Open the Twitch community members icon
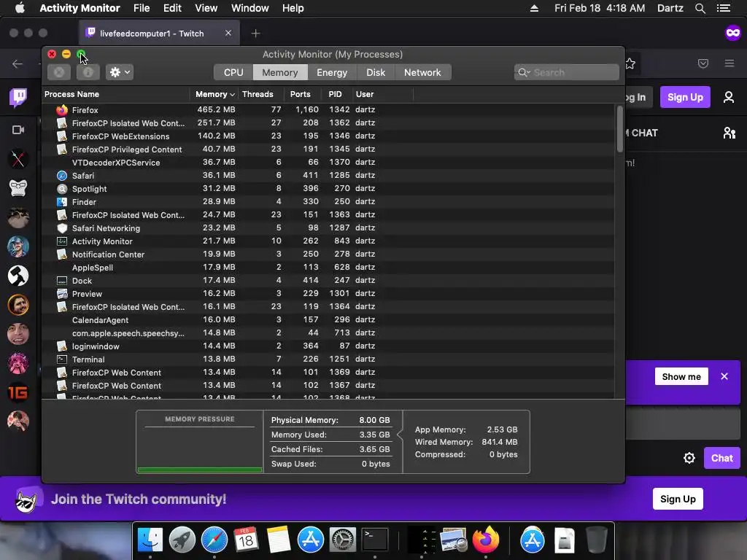The width and height of the screenshot is (747, 560). (x=729, y=133)
